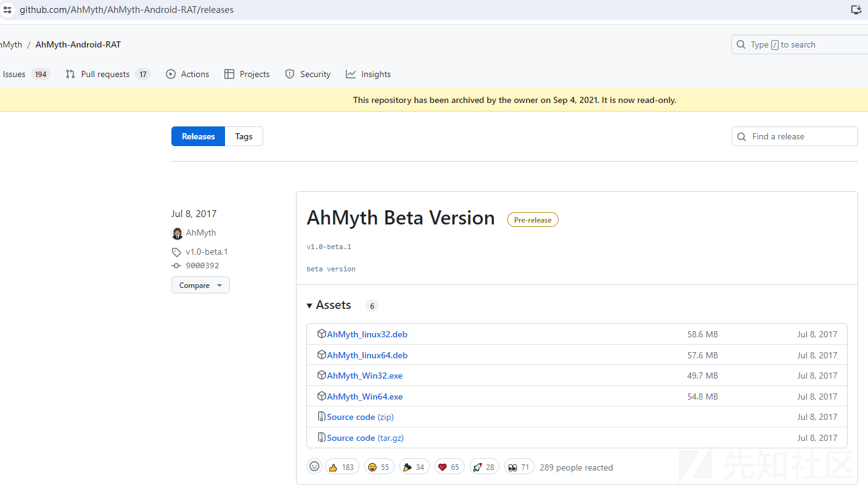The image size is (868, 489).
Task: Click the 54.8 MB size value
Action: (x=703, y=397)
